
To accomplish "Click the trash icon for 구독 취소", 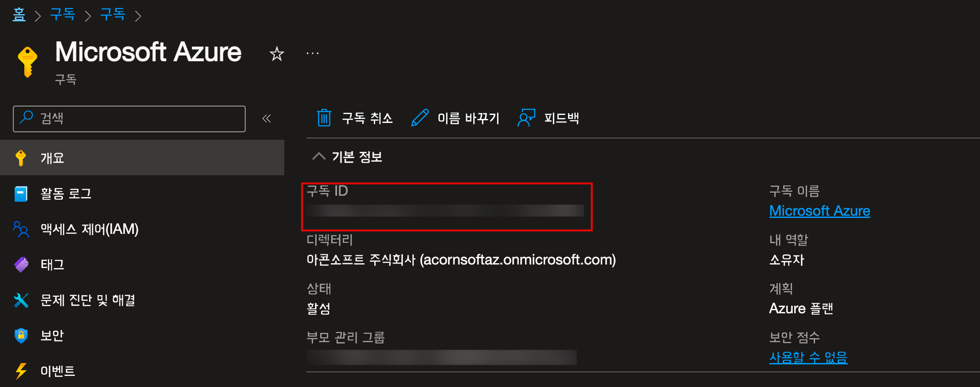I will [x=324, y=118].
